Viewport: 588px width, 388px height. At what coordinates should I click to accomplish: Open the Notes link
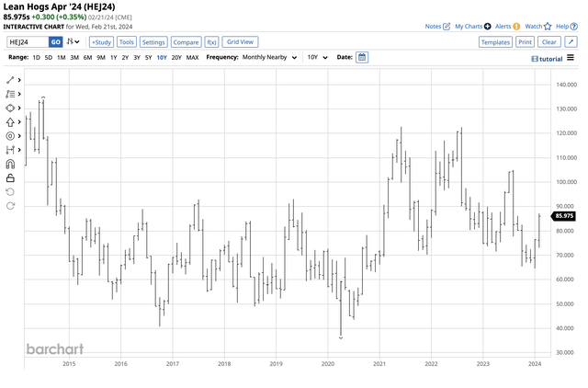coord(433,27)
